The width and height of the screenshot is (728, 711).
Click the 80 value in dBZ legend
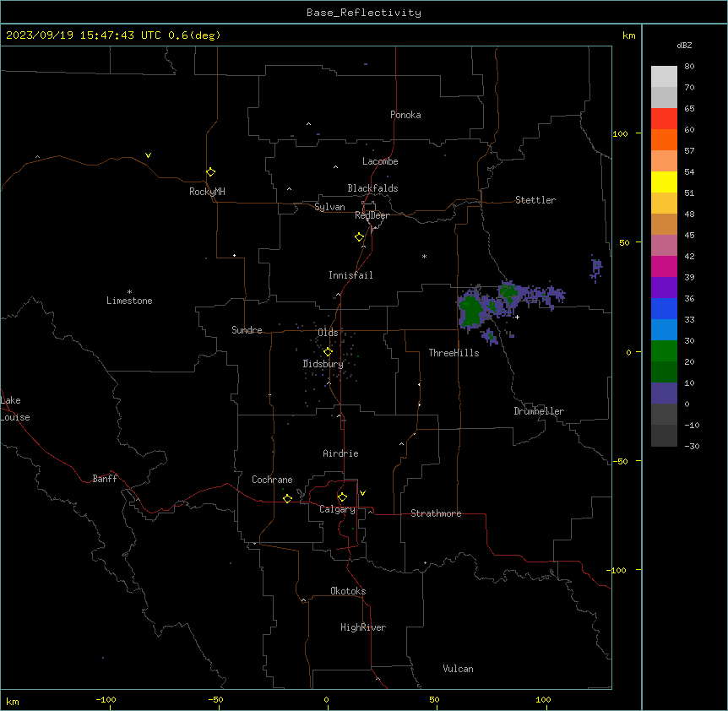coord(689,67)
